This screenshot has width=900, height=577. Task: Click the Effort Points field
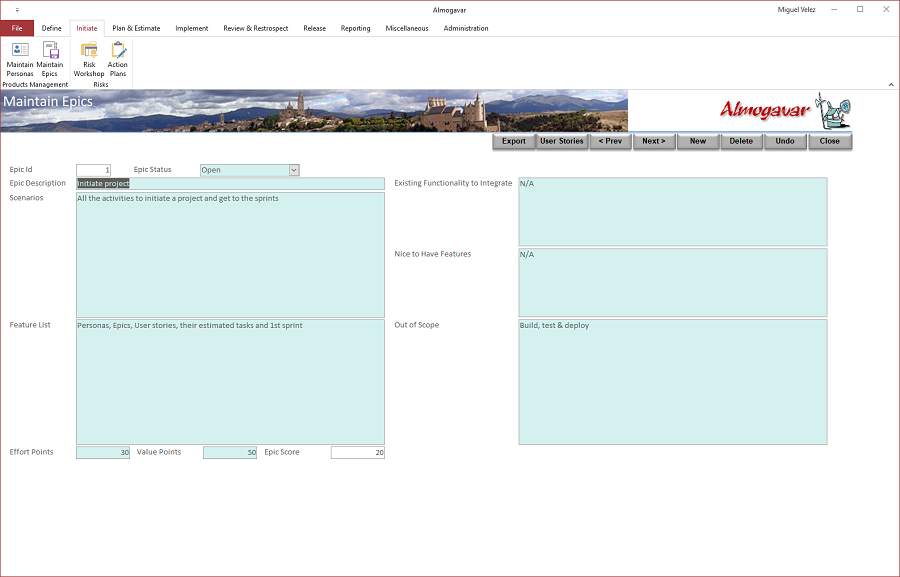[103, 452]
